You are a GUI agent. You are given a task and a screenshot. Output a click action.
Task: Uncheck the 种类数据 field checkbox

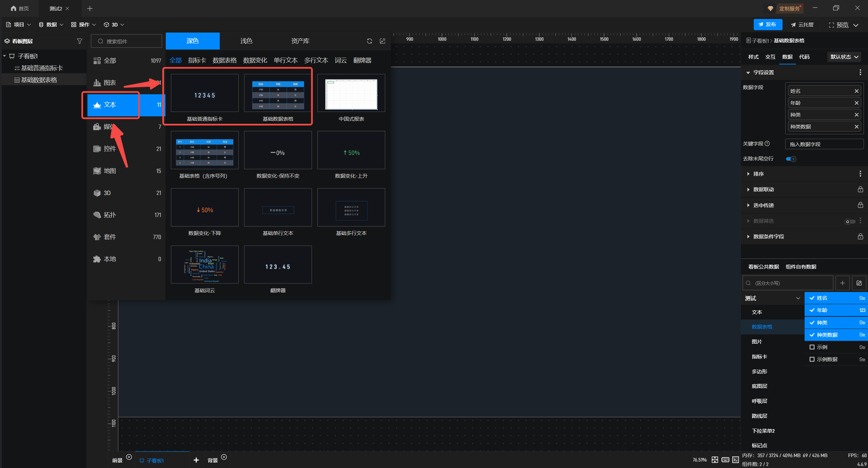point(812,335)
